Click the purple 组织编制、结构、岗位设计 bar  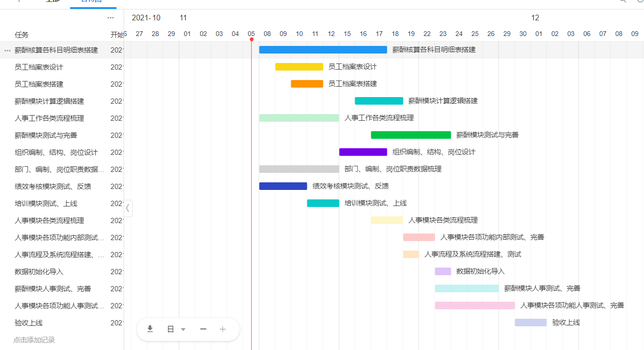pyautogui.click(x=363, y=152)
